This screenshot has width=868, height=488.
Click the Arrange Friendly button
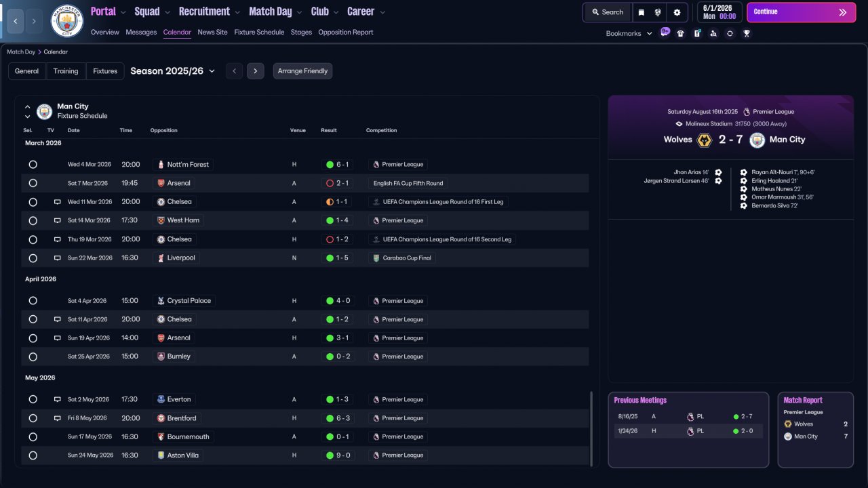303,71
